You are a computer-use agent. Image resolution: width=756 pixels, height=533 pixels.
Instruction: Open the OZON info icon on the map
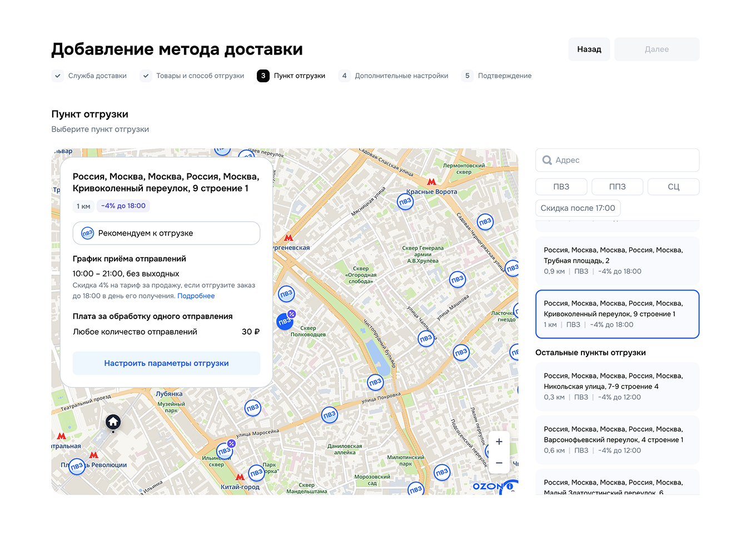(510, 486)
